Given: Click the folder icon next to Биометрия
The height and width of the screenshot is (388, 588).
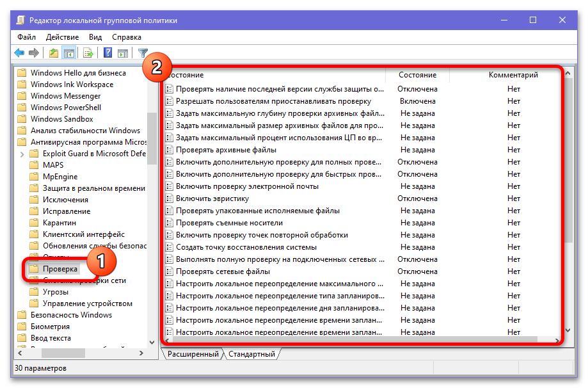Looking at the screenshot, I should (x=22, y=327).
